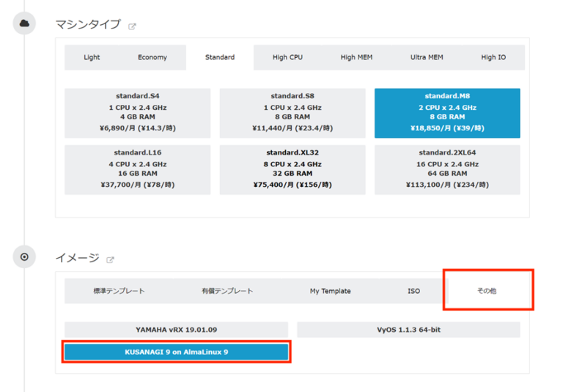
Task: Choose the standard.S8 machine plan
Action: point(292,113)
